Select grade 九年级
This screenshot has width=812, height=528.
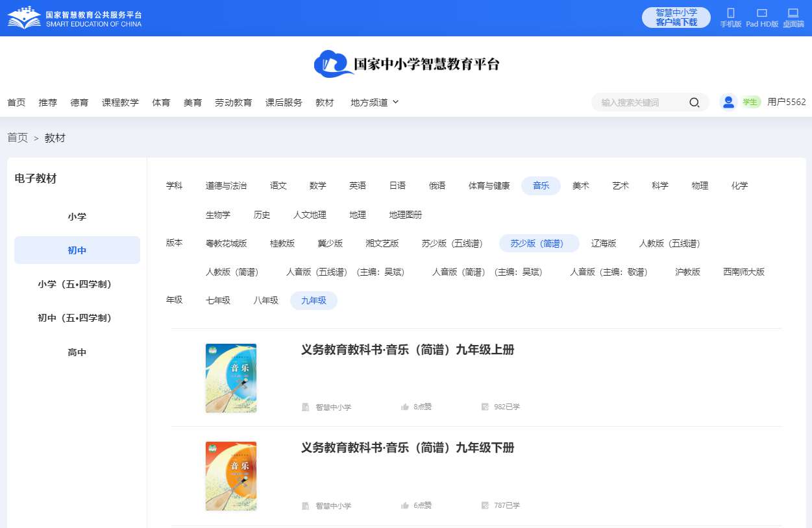pos(314,300)
